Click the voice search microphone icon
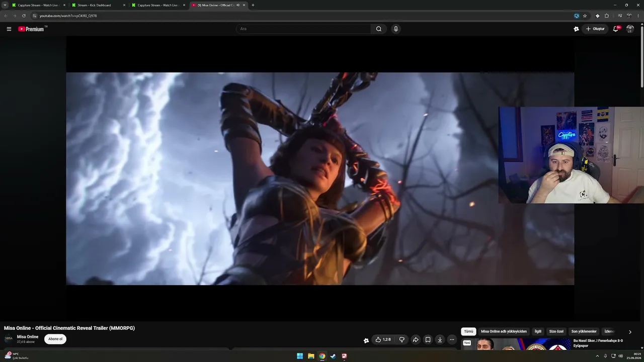The height and width of the screenshot is (362, 644). pyautogui.click(x=396, y=29)
